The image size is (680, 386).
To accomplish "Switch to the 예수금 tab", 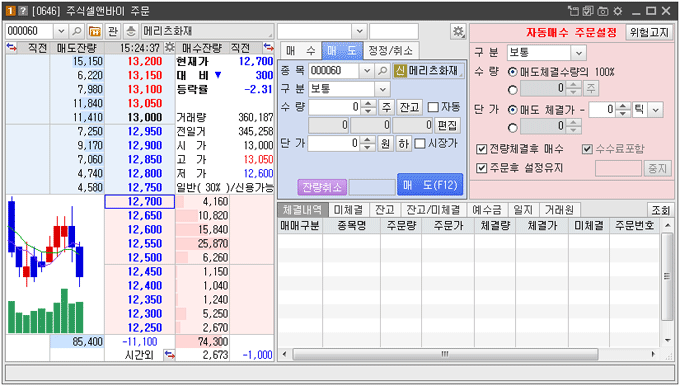I will pos(487,210).
